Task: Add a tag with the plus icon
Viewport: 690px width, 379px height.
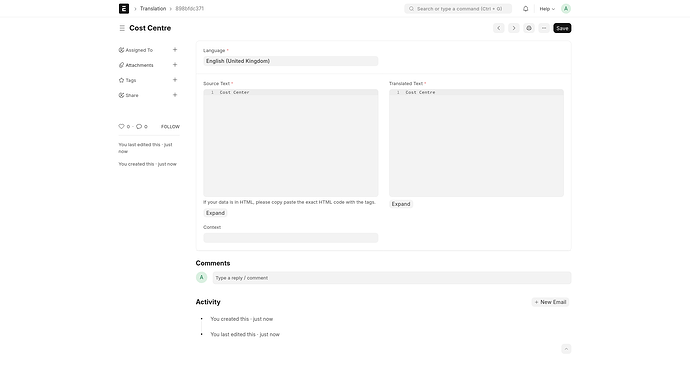Action: point(175,80)
